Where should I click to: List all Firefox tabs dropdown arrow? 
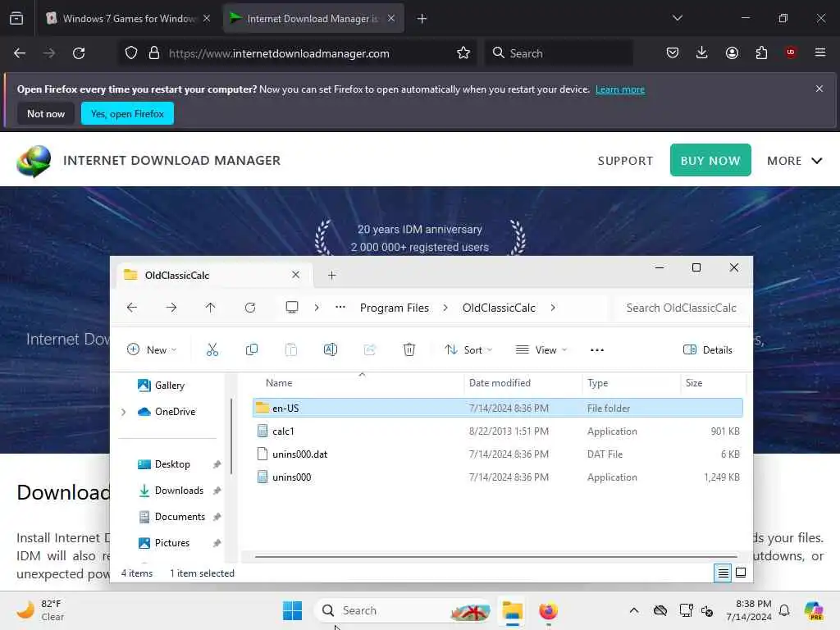point(677,18)
